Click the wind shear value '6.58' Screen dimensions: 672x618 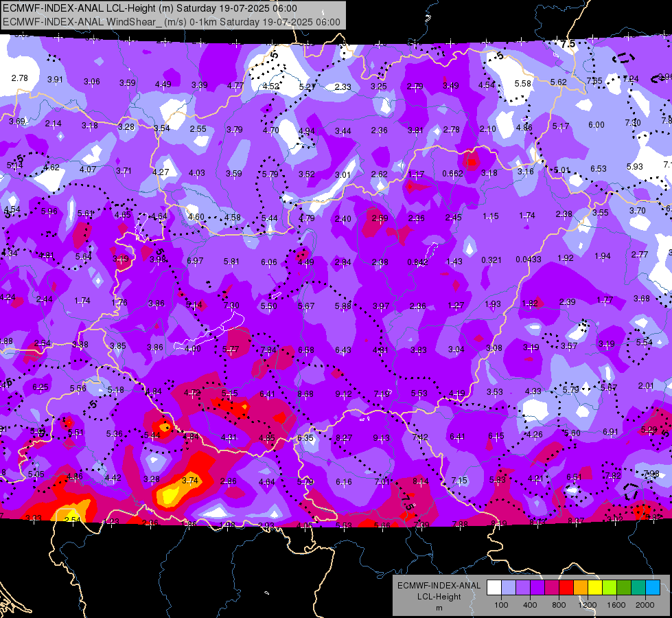(306, 350)
